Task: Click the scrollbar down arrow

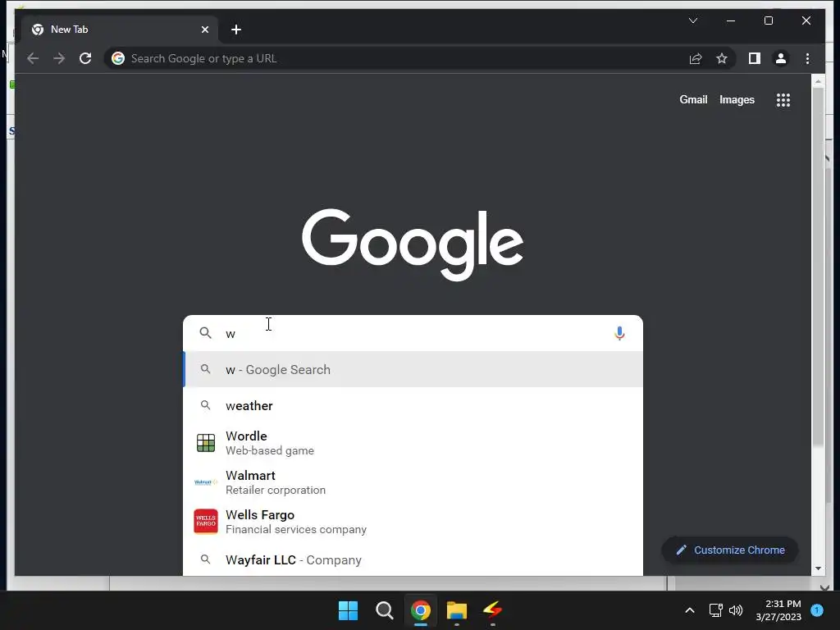Action: tap(818, 568)
